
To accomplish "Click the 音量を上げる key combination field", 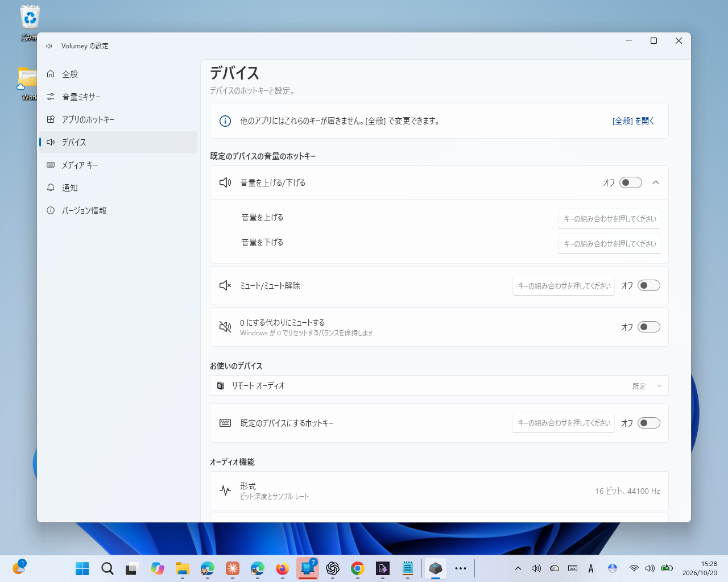I will point(609,219).
